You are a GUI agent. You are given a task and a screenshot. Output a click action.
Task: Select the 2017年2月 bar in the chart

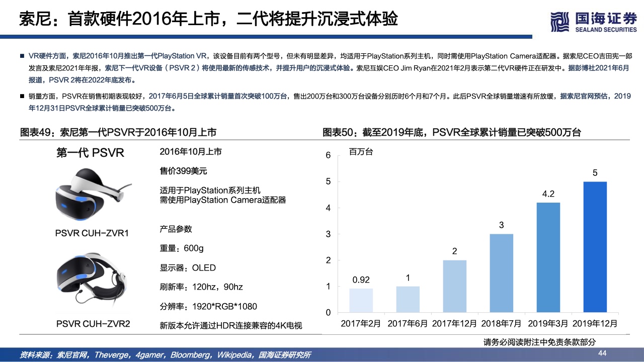[x=361, y=300]
